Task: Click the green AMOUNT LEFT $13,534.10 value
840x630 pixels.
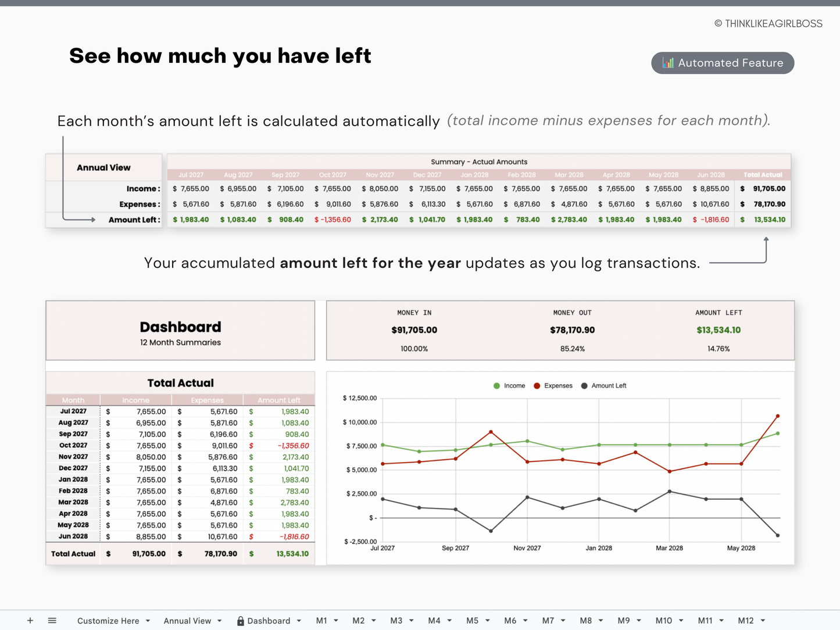Action: (719, 330)
